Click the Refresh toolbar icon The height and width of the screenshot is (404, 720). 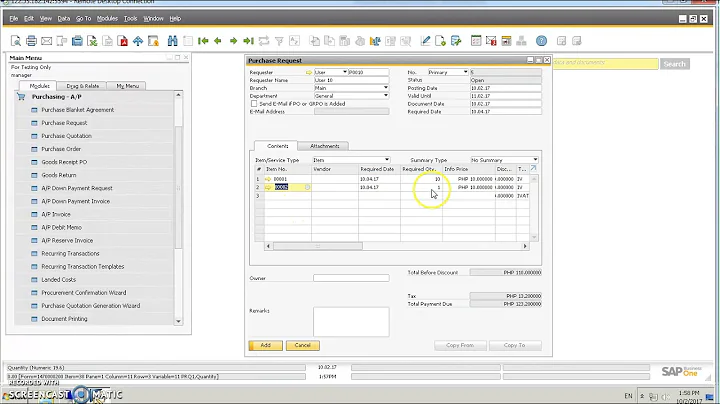point(264,41)
